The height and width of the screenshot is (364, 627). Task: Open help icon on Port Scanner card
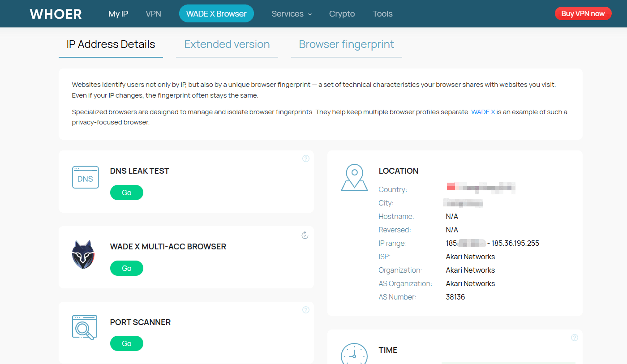[306, 310]
